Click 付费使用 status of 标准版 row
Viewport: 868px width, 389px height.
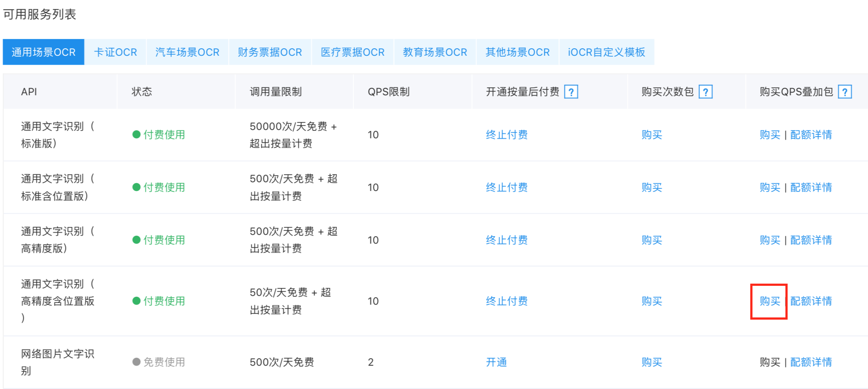[159, 135]
